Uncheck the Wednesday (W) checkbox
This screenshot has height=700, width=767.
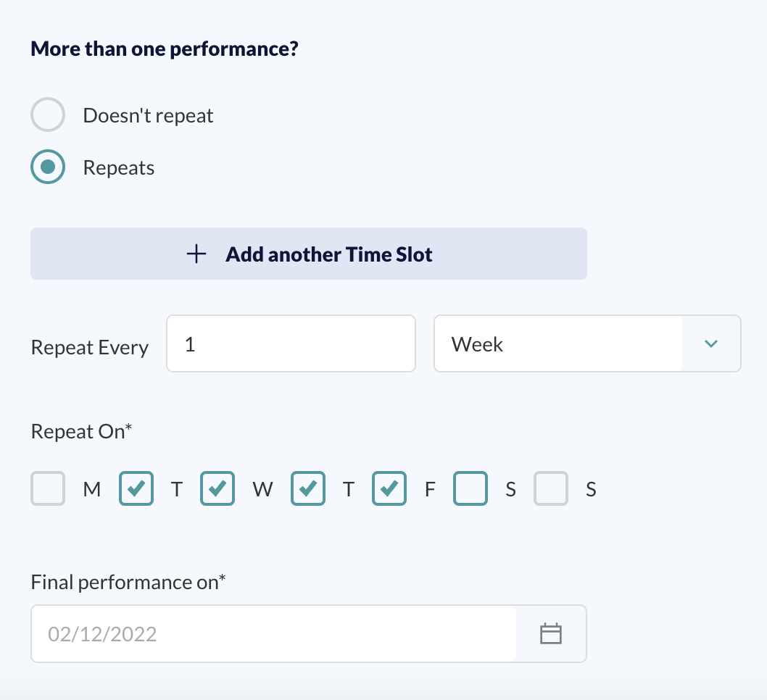[217, 488]
